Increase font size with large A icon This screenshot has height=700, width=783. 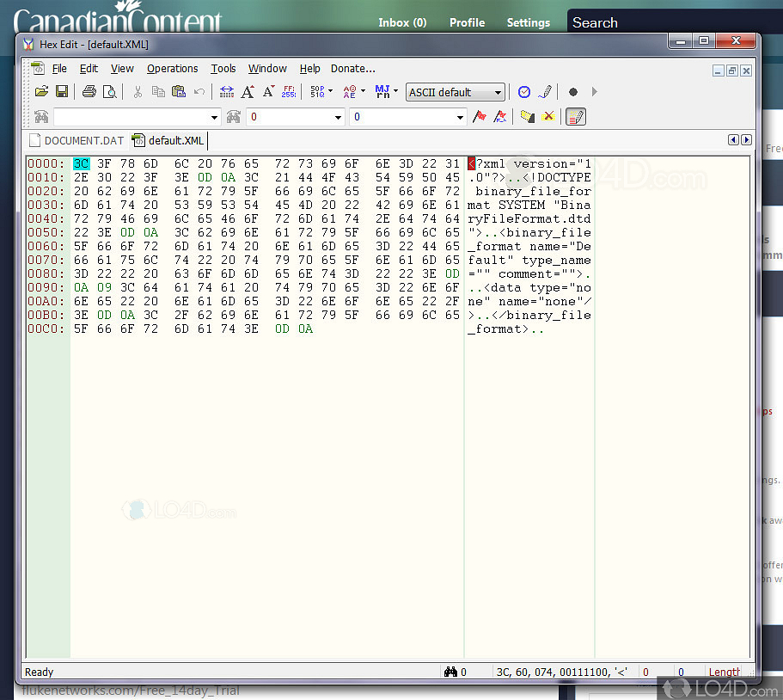[x=248, y=92]
